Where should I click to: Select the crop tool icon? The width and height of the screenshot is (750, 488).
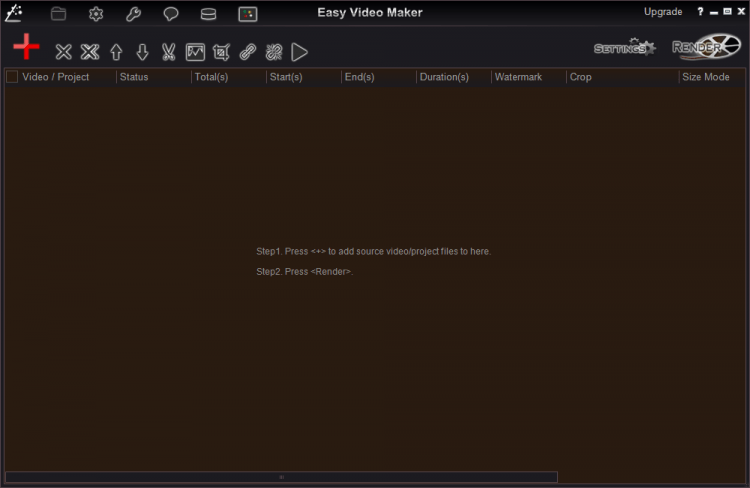point(221,52)
